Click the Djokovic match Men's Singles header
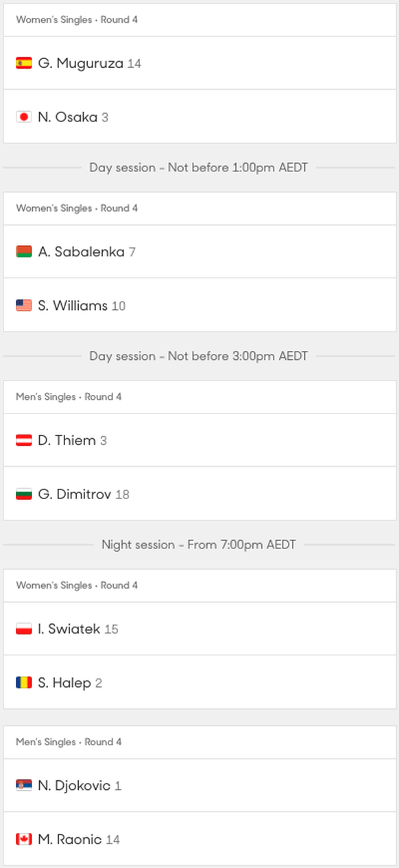399x868 pixels. pyautogui.click(x=69, y=742)
